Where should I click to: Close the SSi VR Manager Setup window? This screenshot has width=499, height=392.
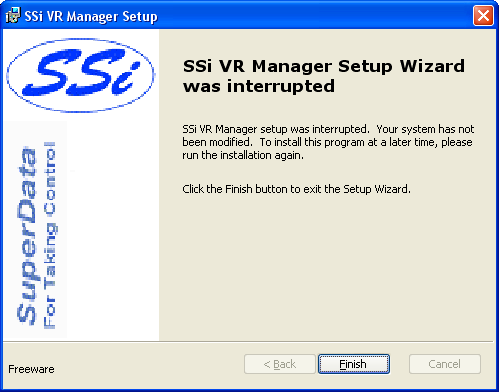click(x=483, y=15)
